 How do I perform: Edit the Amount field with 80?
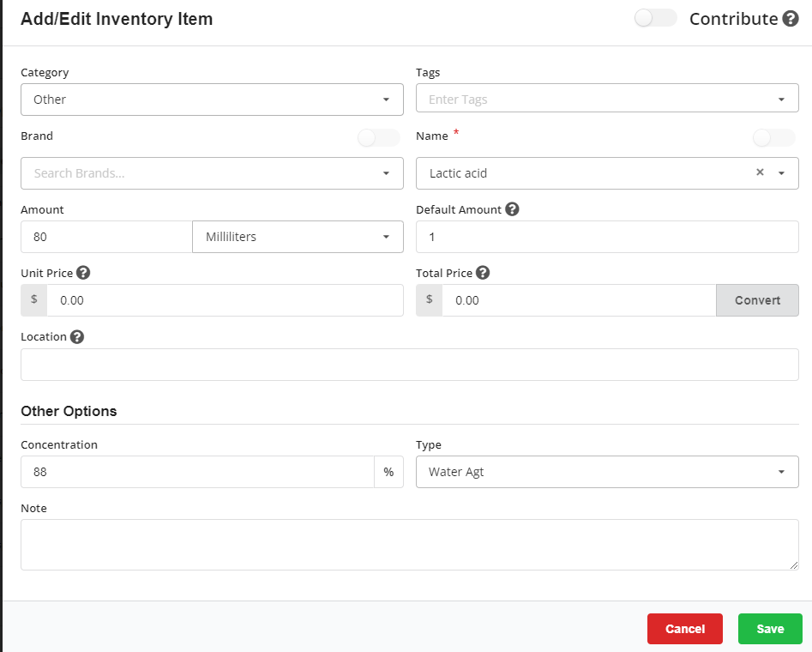pos(106,237)
